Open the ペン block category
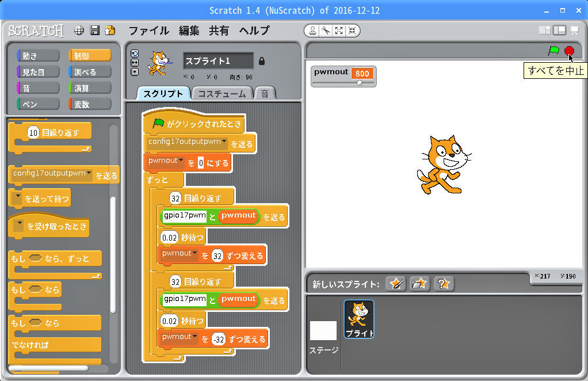Screen dimensions: 588x381 (x=38, y=104)
